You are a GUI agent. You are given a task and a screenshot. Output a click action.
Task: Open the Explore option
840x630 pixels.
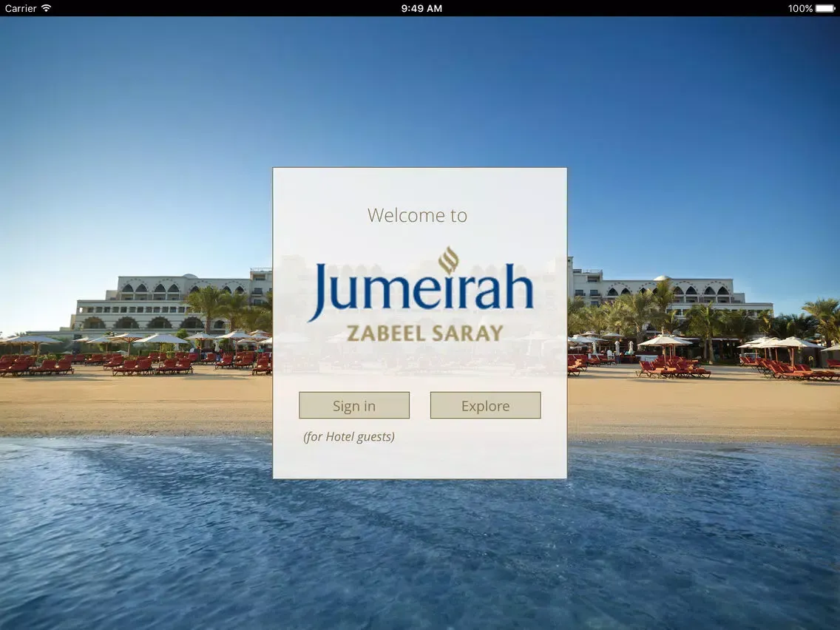485,405
